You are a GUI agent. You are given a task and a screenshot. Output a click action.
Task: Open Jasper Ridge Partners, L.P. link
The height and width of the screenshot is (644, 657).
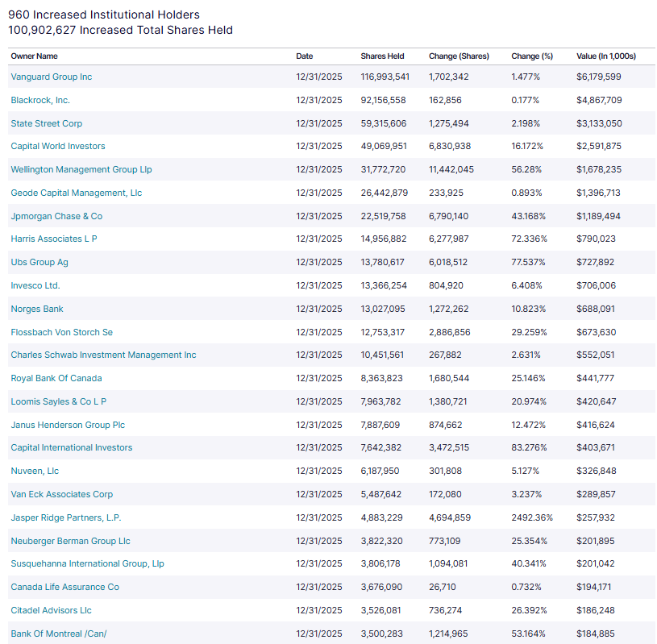(x=66, y=518)
